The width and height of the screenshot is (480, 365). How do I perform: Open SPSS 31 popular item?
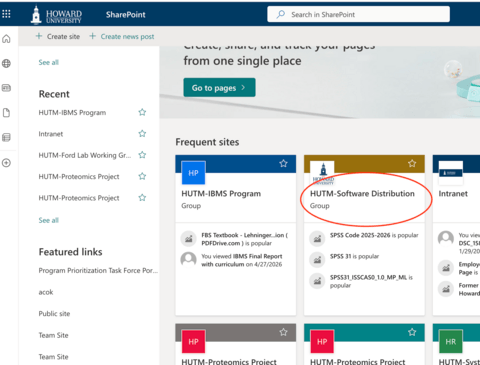tap(354, 256)
